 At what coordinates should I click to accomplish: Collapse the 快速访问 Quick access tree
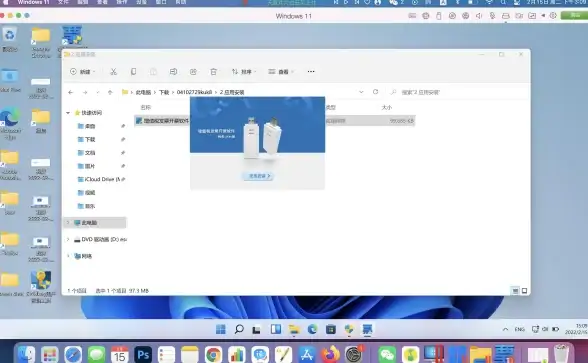point(68,112)
